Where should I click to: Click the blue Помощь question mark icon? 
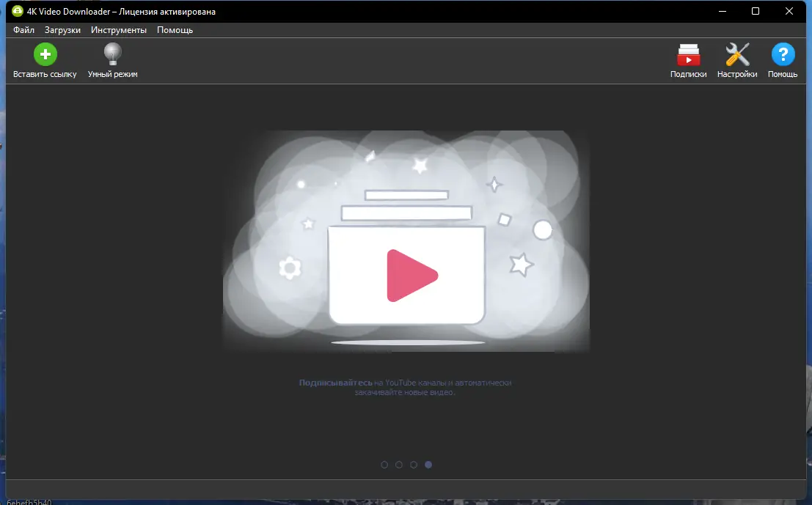783,54
